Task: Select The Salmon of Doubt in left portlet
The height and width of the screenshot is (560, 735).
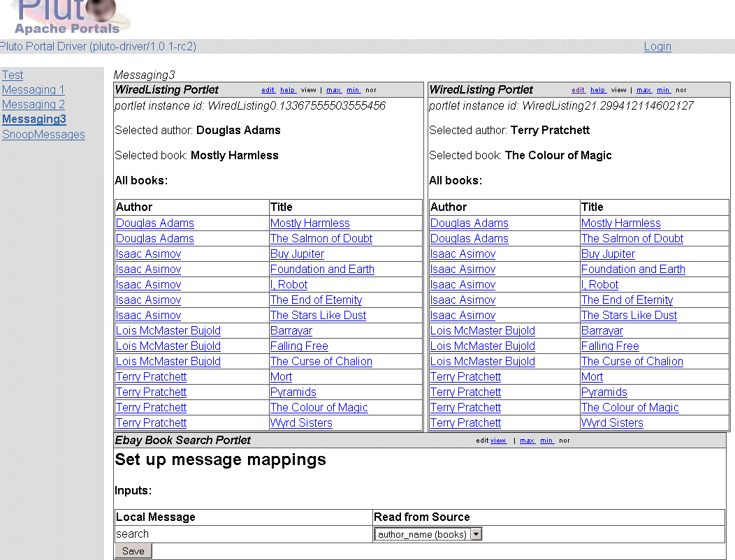Action: click(321, 239)
